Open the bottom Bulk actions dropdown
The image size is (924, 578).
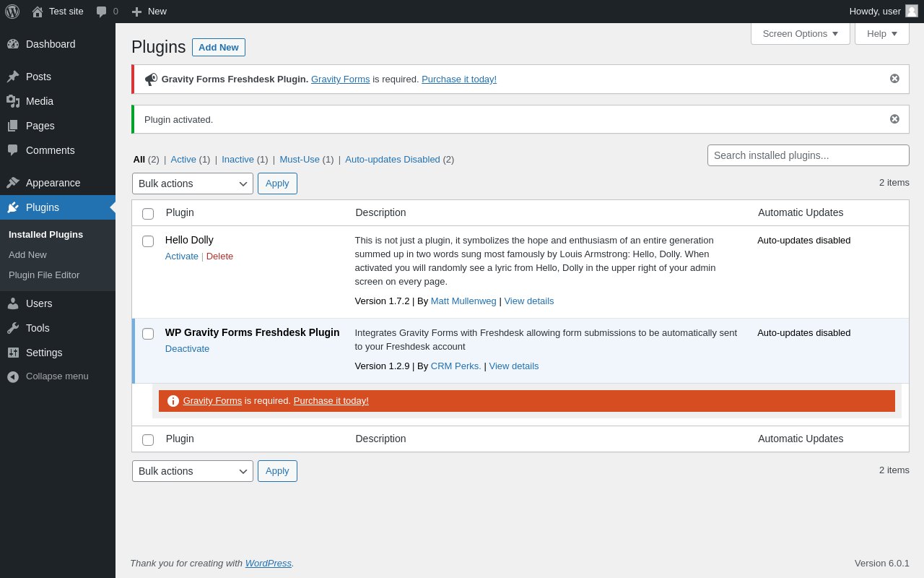point(193,471)
